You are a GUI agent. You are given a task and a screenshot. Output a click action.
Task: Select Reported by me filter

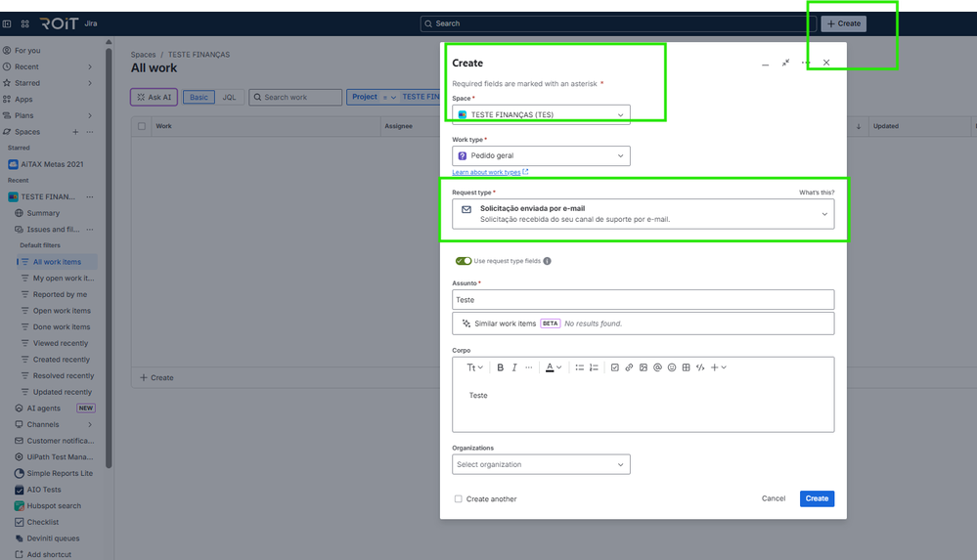pos(58,294)
